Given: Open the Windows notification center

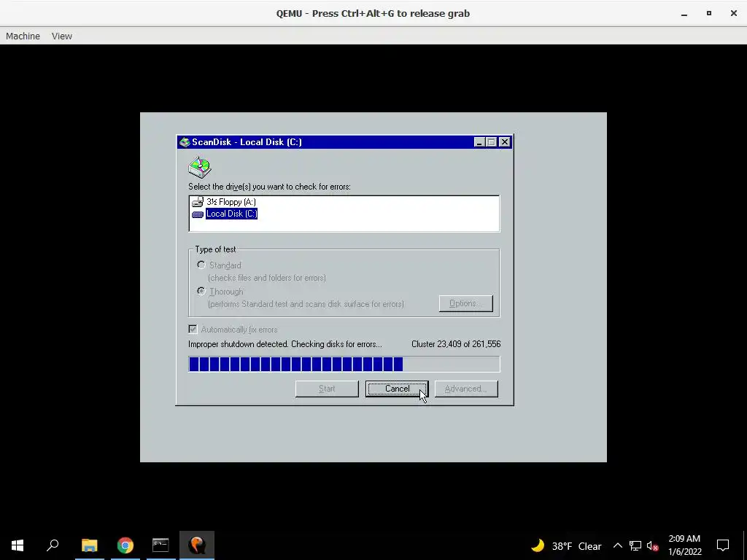Looking at the screenshot, I should [723, 545].
